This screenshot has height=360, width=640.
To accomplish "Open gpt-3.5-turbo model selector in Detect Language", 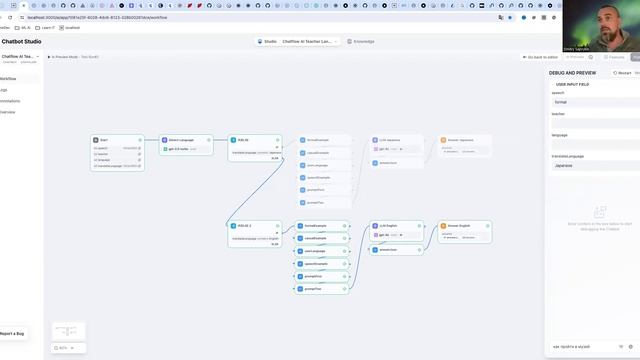I will pos(186,149).
